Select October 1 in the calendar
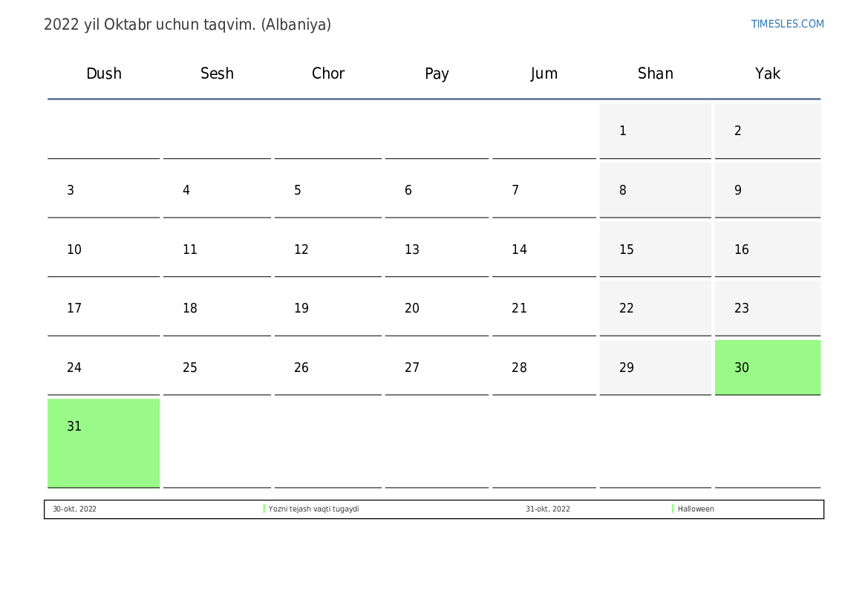Image resolution: width=868 pixels, height=614 pixels. point(655,131)
